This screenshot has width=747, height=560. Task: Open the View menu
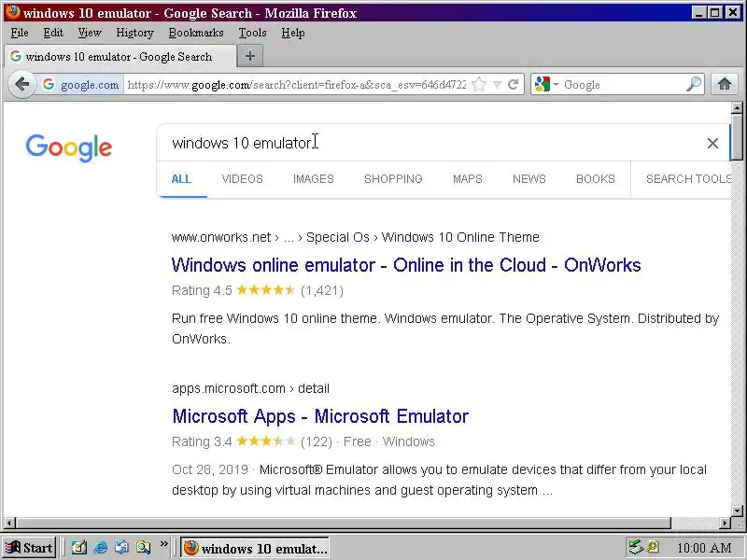click(90, 33)
